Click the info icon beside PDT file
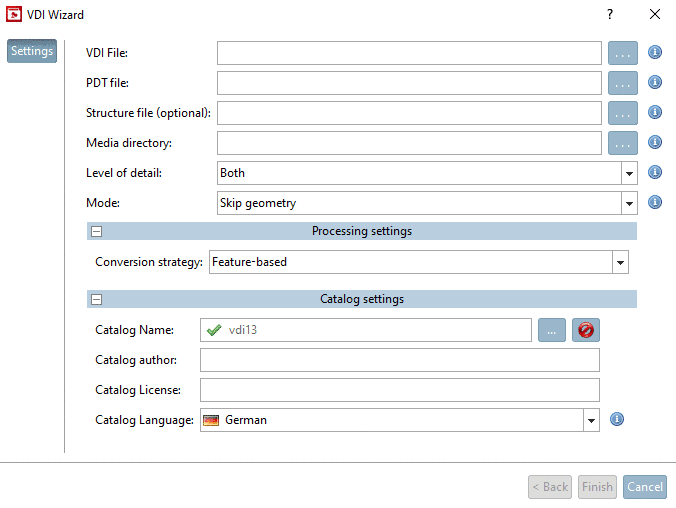 click(x=656, y=83)
